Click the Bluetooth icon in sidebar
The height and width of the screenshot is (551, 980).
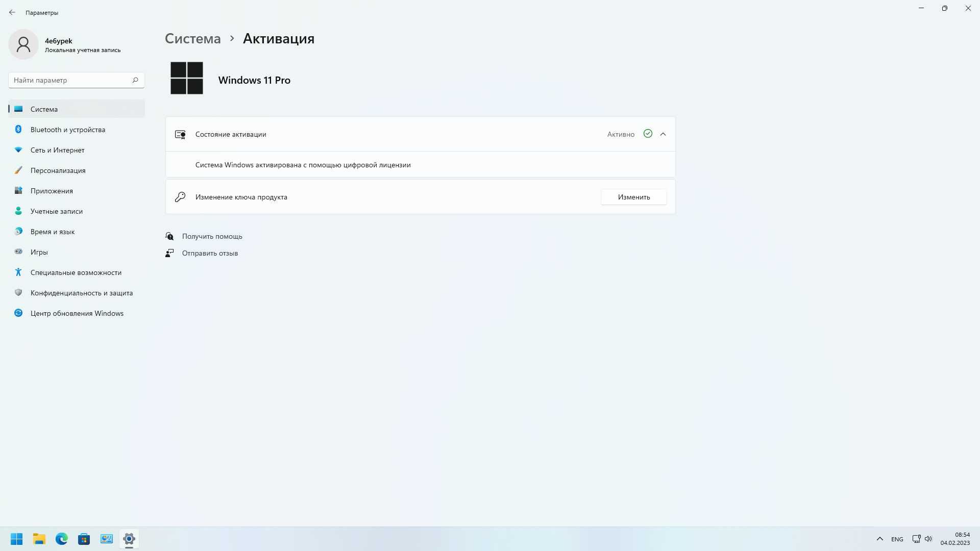tap(18, 130)
